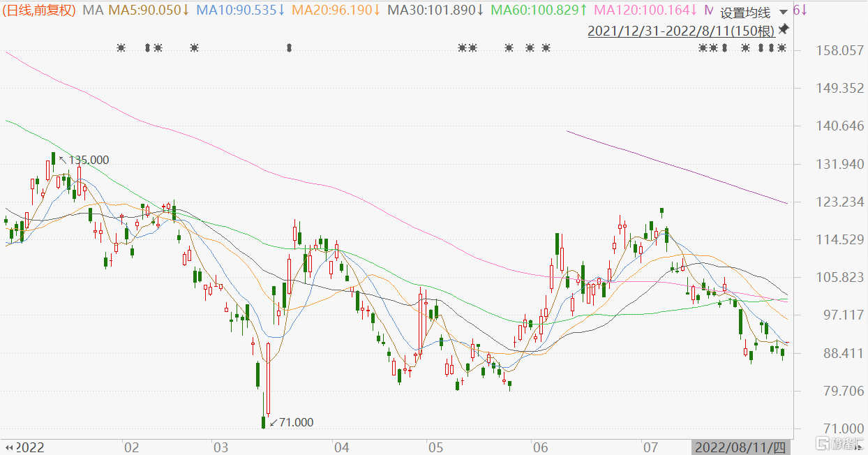This screenshot has width=868, height=455.
Task: Click the MA10:90.535 indicator label
Action: (241, 10)
